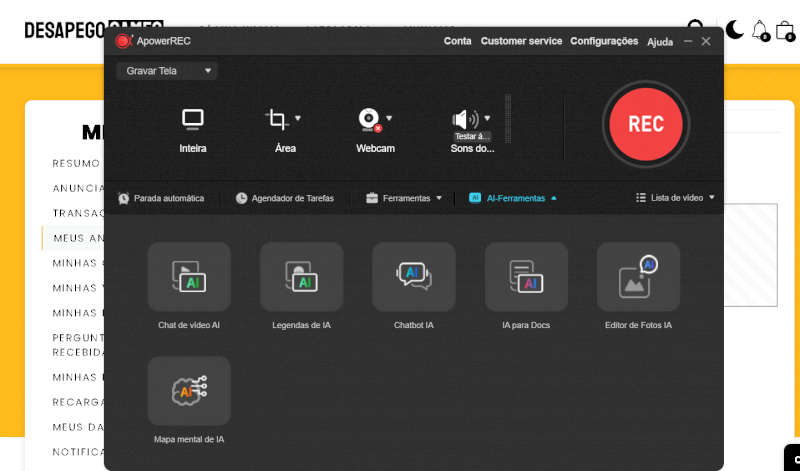Open IA para Docs tool
Viewport: 800px width, 471px height.
[526, 277]
